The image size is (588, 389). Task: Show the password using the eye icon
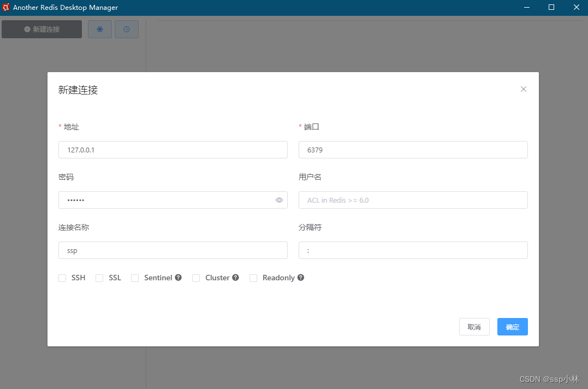pyautogui.click(x=279, y=200)
